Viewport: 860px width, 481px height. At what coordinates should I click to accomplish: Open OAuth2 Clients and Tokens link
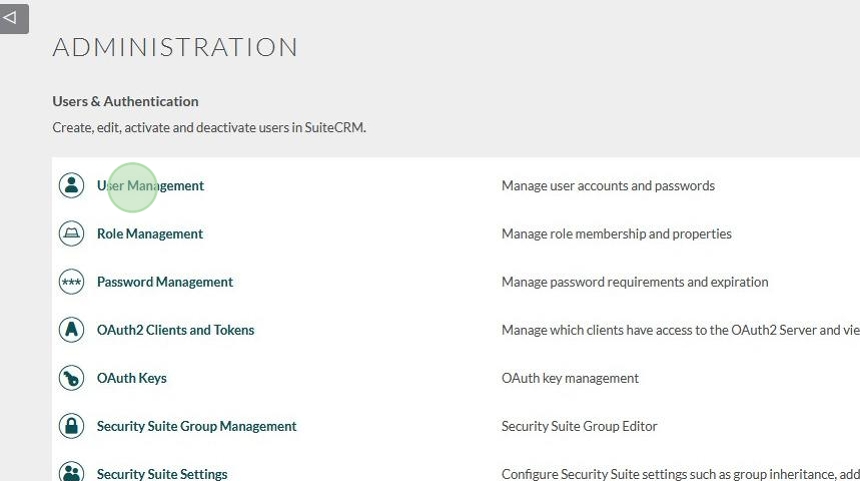[175, 330]
